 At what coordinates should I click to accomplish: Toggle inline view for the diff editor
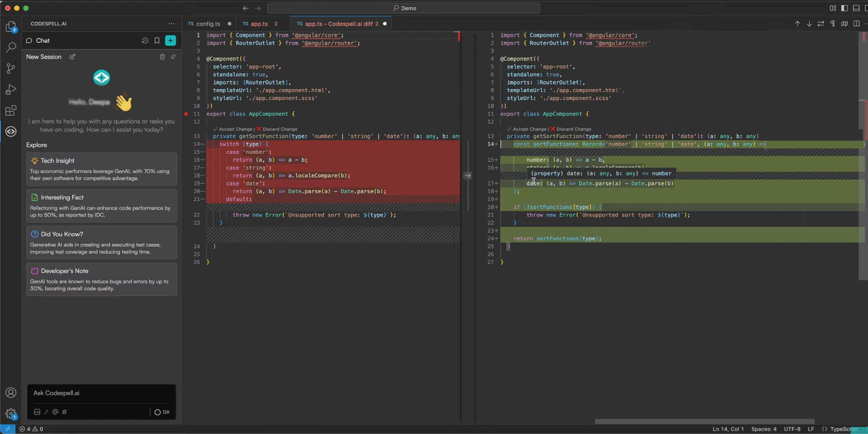coord(856,24)
